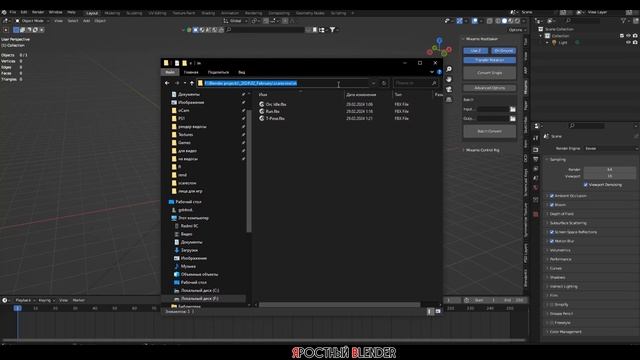Click the folder icon beside the Batch Input field
This screenshot has width=640, height=360.
point(513,109)
